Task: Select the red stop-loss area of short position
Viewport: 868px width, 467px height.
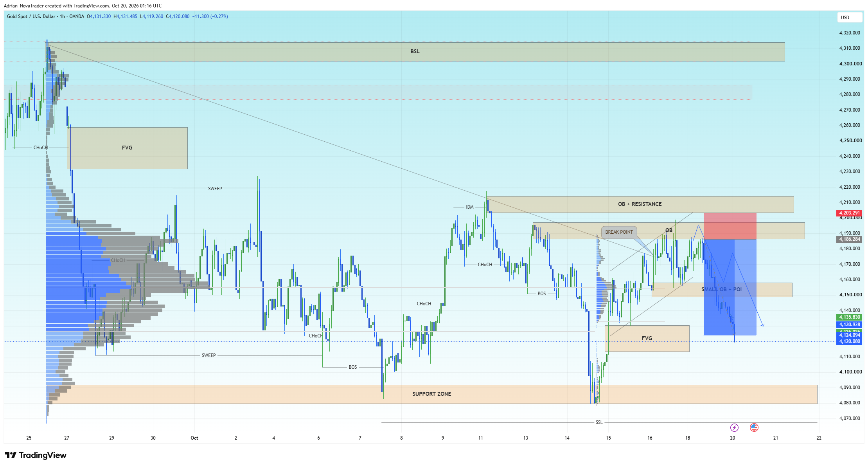Action: 730,226
